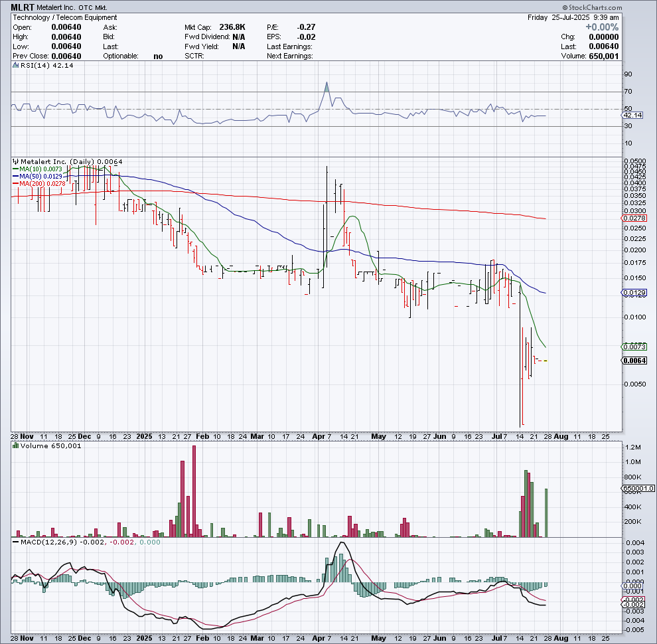Click the blue MA(50) legend line swatch
Screen dimensions: 657x644
[15, 177]
